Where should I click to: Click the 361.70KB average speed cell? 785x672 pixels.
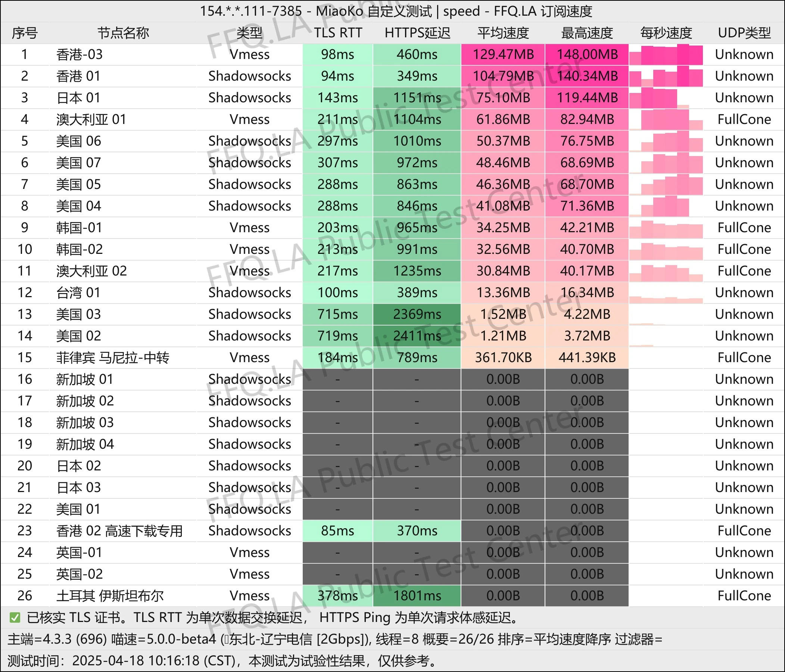click(x=503, y=357)
